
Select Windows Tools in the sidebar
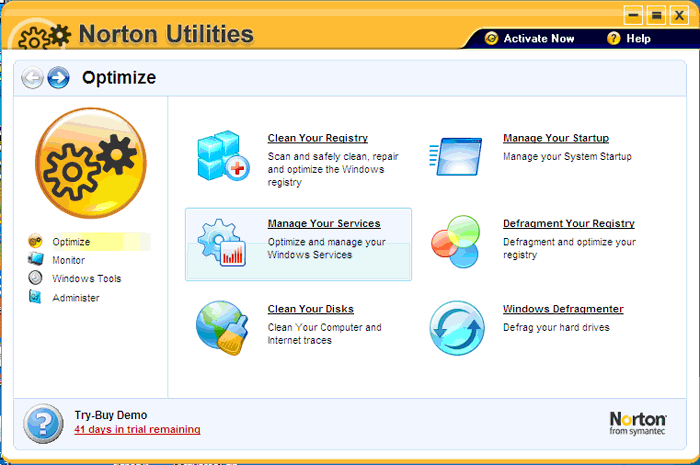pos(87,278)
